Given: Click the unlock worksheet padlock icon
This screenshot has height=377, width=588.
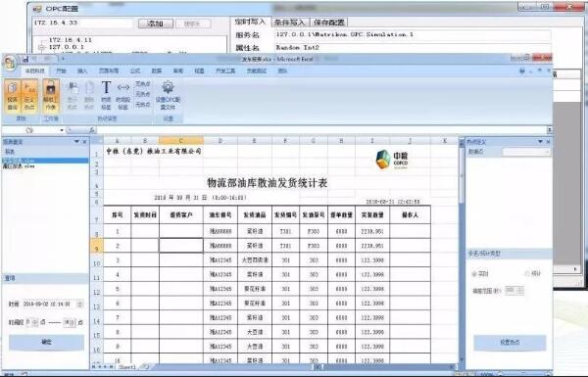Looking at the screenshot, I should coord(51,95).
